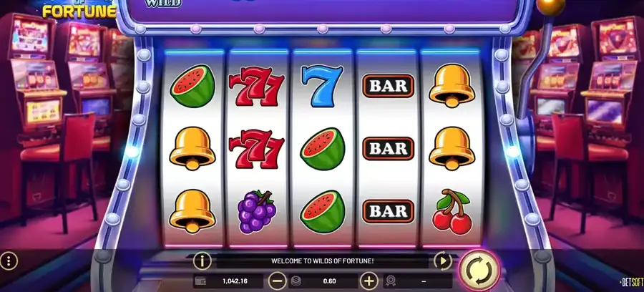Open the three-dot game menu
644x292 pixels.
(9, 261)
